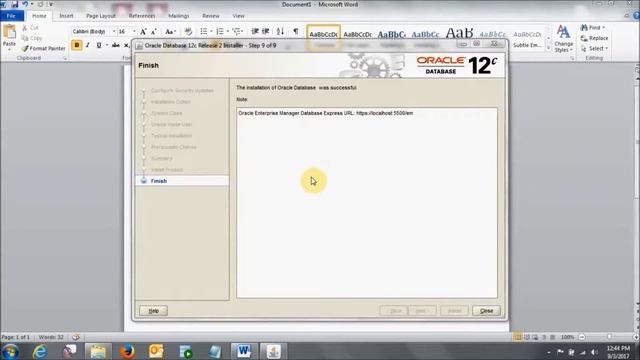Image resolution: width=640 pixels, height=360 pixels.
Task: Click the volume speaker tray icon
Action: [x=594, y=352]
